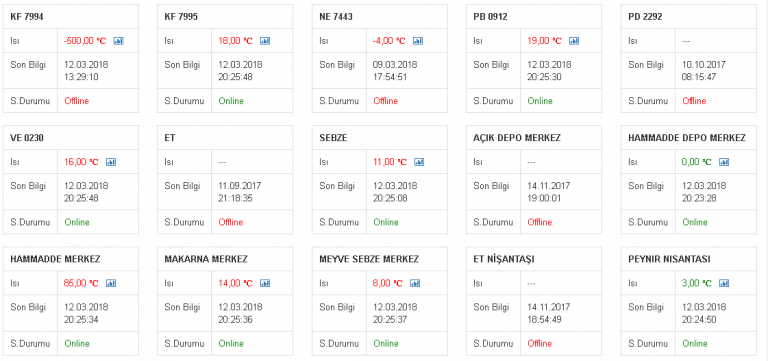Click Offline status of AÇIK DEPO MERKEZ
This screenshot has width=768, height=361.
[x=540, y=222]
